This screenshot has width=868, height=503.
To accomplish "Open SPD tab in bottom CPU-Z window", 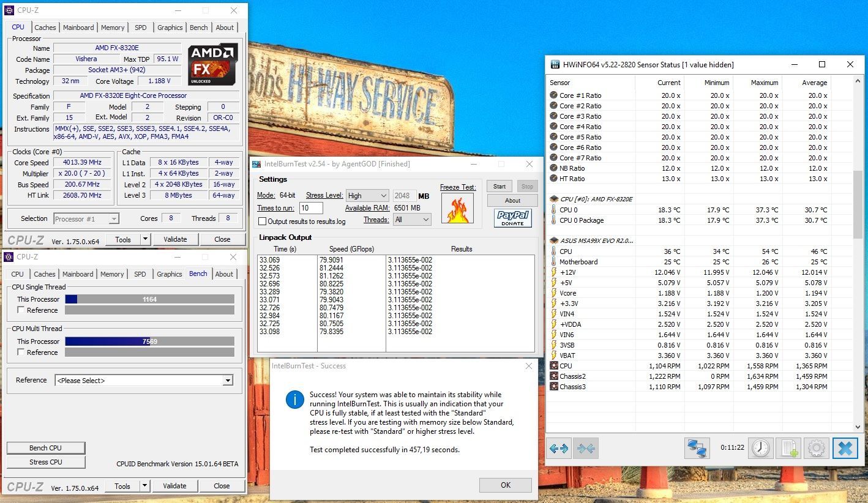I will tap(140, 274).
